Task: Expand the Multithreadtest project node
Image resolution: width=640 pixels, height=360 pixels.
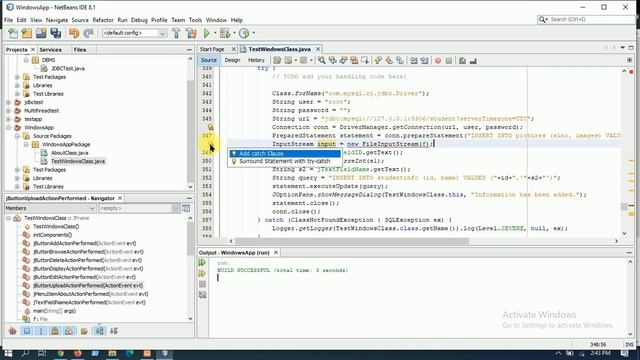Action: [x=9, y=111]
